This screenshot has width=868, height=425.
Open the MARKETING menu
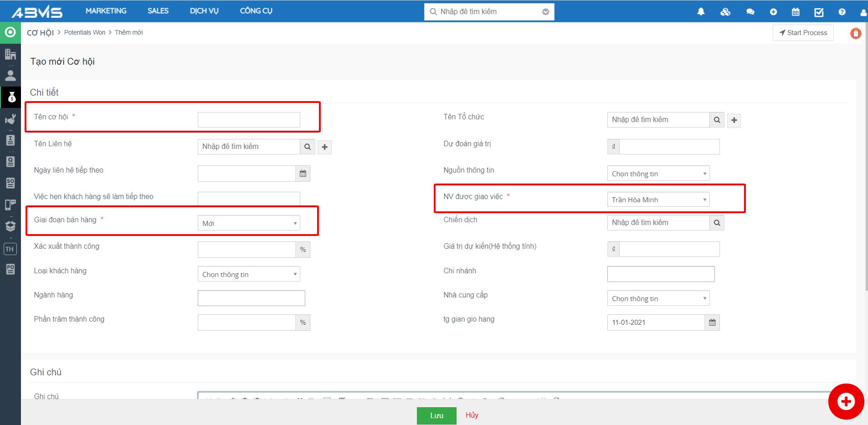[x=106, y=11]
